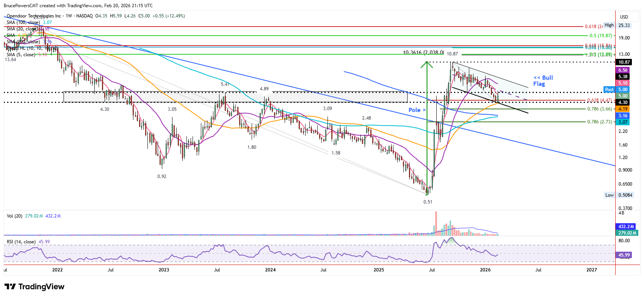Click the 0.51 low pivot label
This screenshot has width=644, height=298.
428,202
